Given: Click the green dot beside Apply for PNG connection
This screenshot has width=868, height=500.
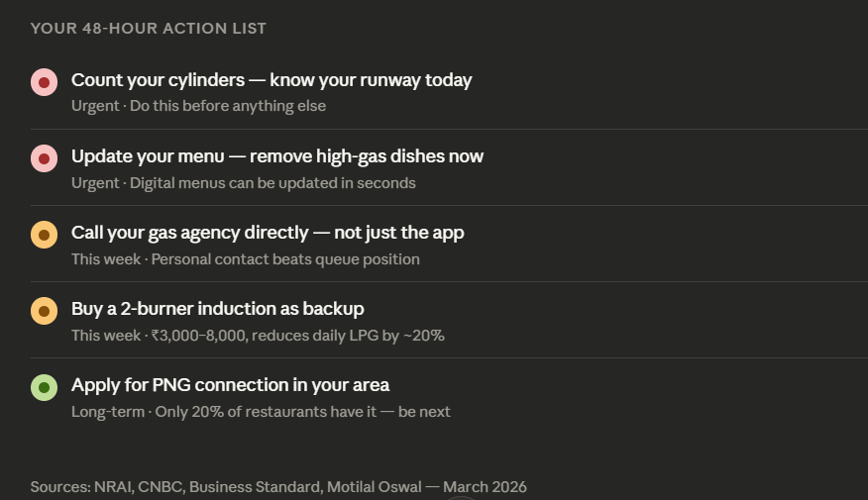Looking at the screenshot, I should click(44, 387).
